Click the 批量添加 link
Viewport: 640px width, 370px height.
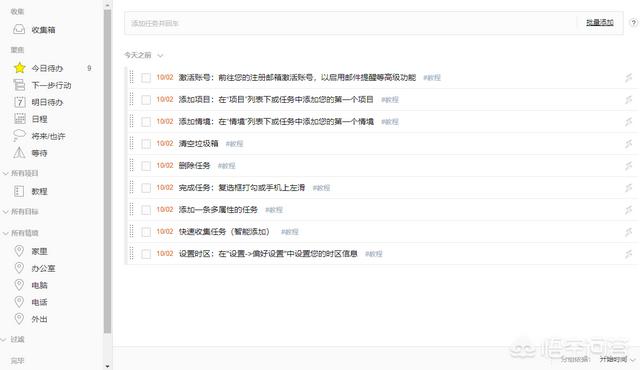coord(600,22)
